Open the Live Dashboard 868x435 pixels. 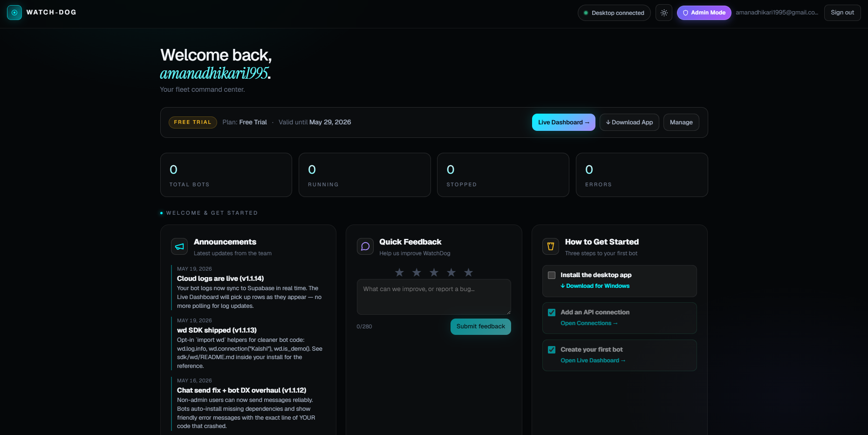tap(564, 122)
